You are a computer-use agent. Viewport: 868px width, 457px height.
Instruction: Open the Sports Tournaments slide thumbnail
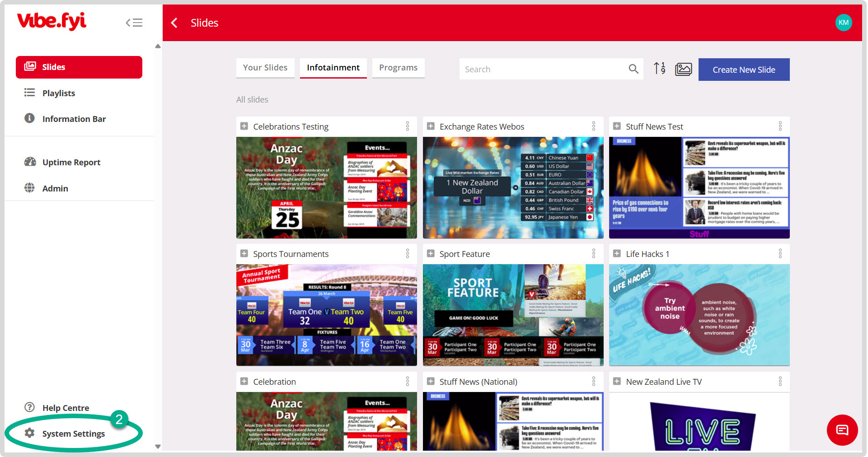[327, 315]
